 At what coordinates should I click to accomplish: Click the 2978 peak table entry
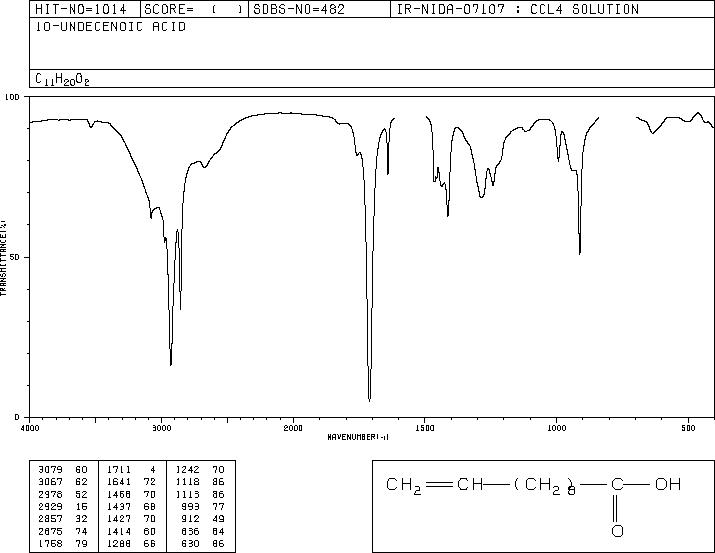coord(50,494)
